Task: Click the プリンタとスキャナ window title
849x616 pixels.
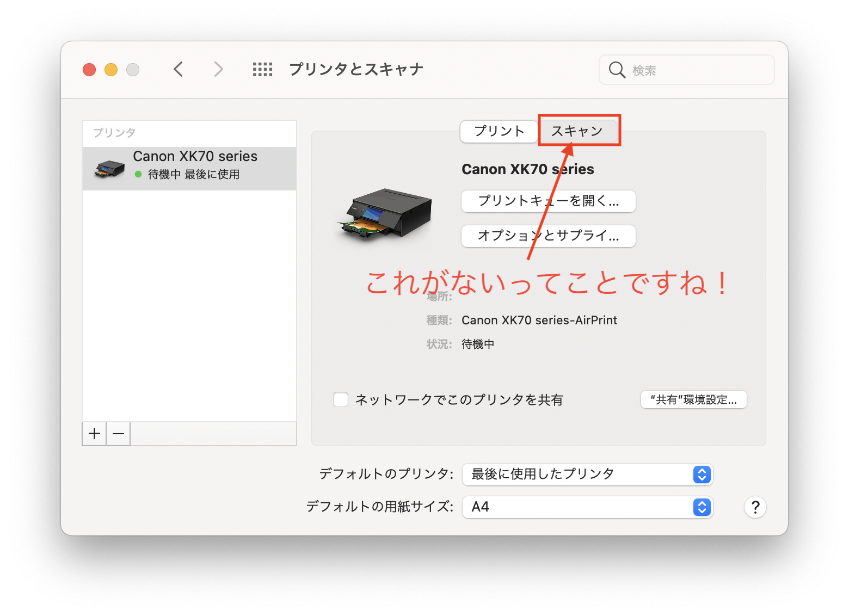Action: tap(356, 69)
